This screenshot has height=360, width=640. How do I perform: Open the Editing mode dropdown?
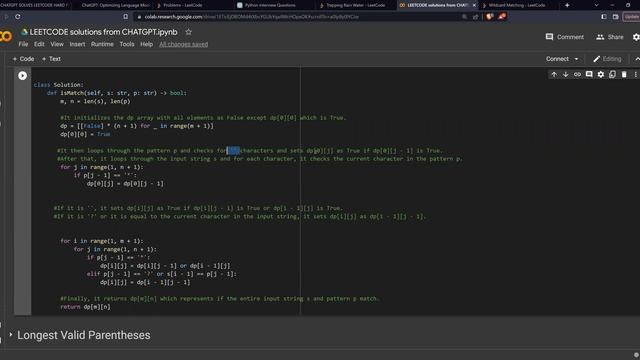(x=607, y=59)
